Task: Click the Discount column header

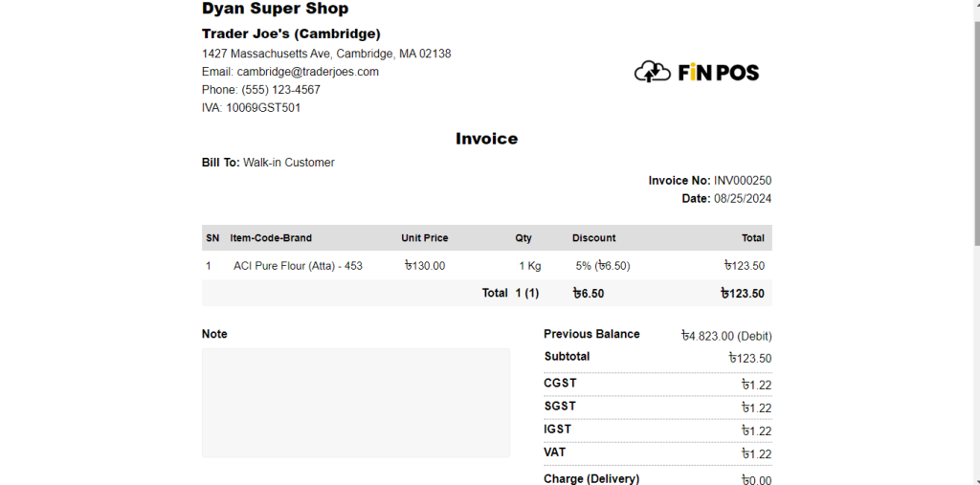Action: tap(593, 238)
